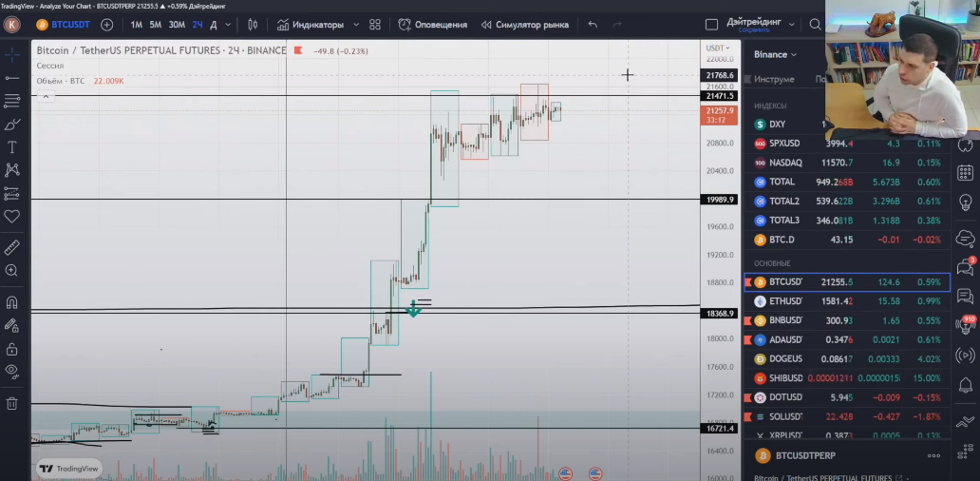Open the layout setup square icon

[x=711, y=25]
